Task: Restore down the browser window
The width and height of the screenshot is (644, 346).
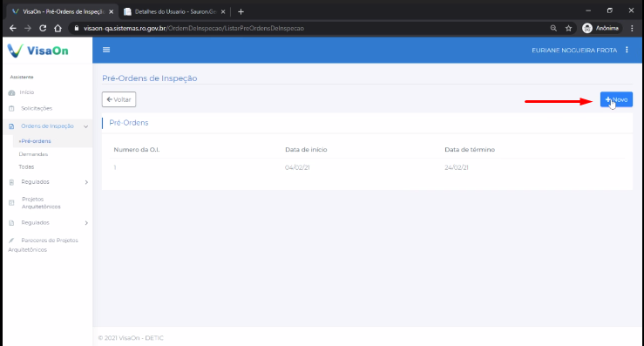Action: (609, 10)
